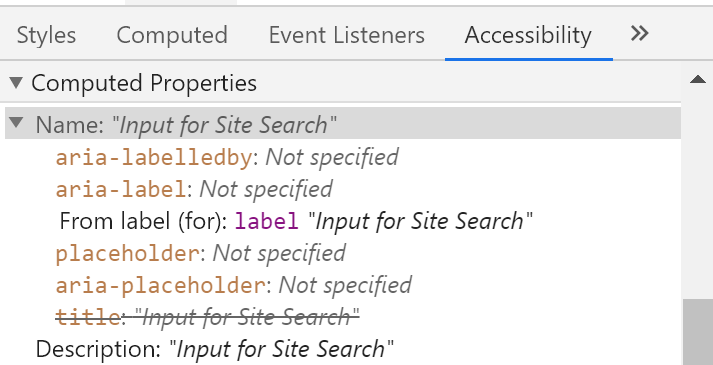Switch to the Styles tab
713x365 pixels.
[x=46, y=35]
